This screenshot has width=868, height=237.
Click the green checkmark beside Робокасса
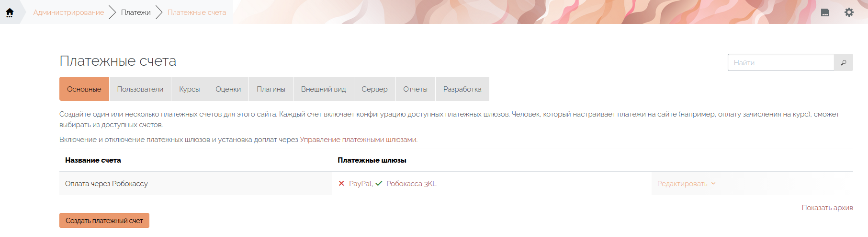point(379,184)
